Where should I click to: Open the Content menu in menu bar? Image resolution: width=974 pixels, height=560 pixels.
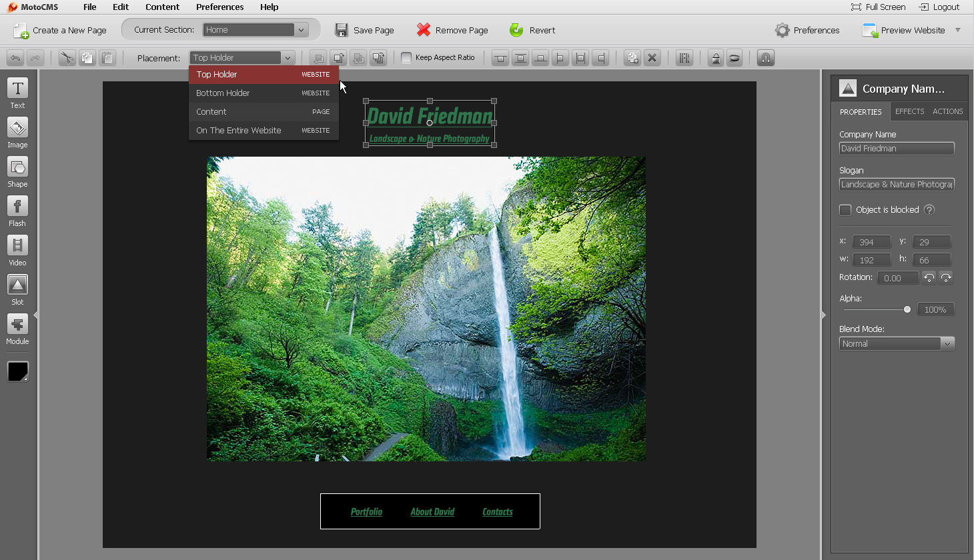[x=162, y=7]
